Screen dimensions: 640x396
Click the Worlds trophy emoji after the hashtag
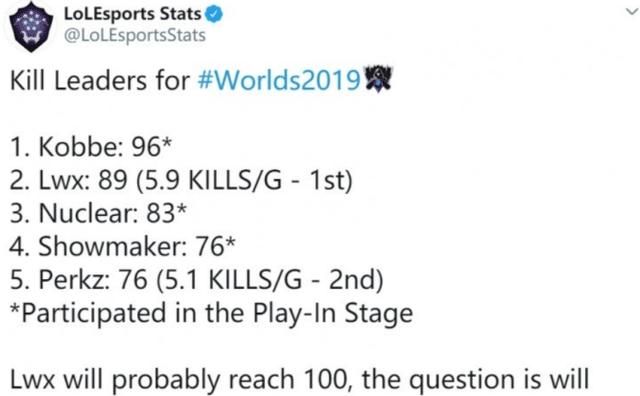[x=378, y=79]
